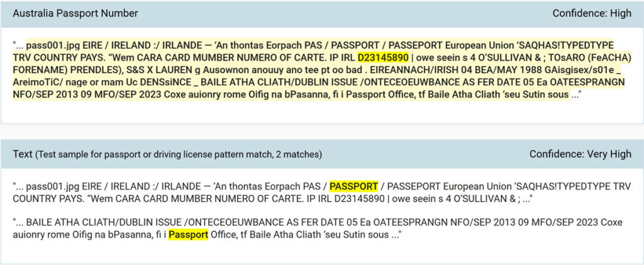Select the highlighted D23145890 passport number

pos(383,57)
